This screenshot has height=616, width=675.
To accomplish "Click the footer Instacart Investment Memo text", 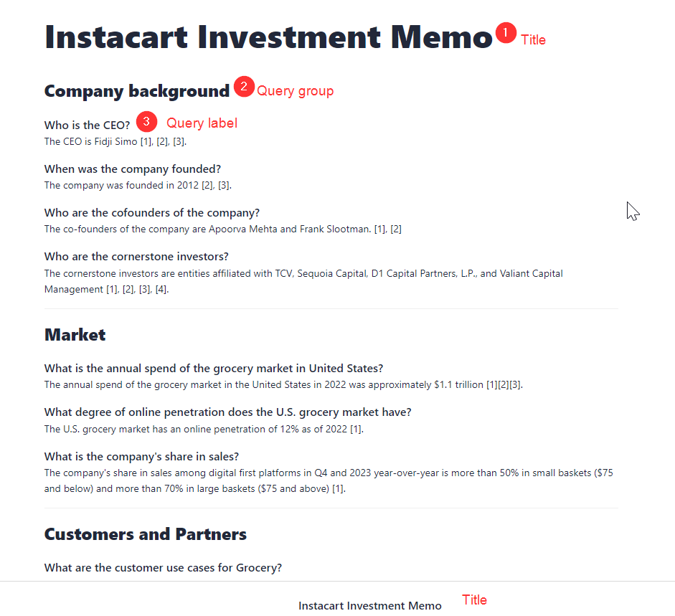I will [x=369, y=606].
